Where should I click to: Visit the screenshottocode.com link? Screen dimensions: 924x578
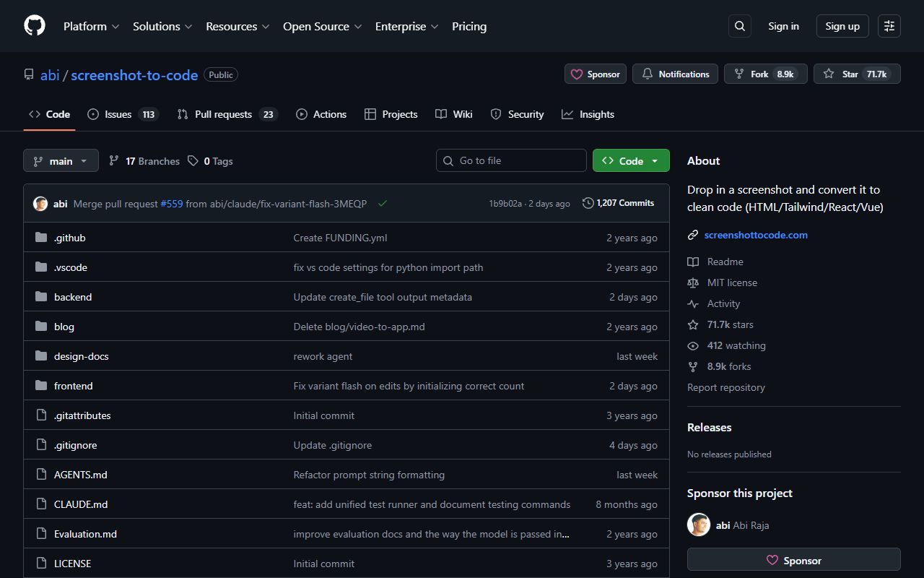click(756, 235)
